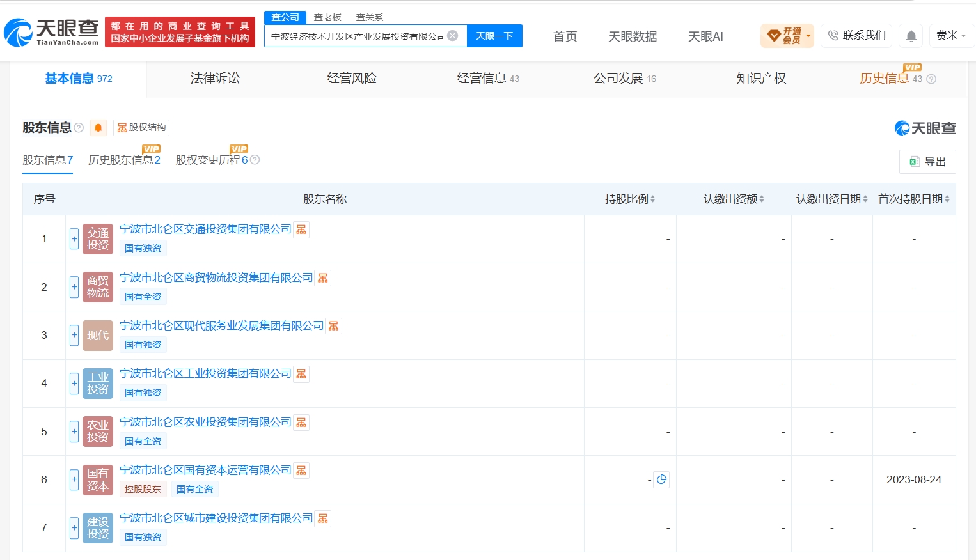Open 宁波市北仑区国有资本运营有限公司 link
The image size is (976, 560).
click(x=205, y=471)
